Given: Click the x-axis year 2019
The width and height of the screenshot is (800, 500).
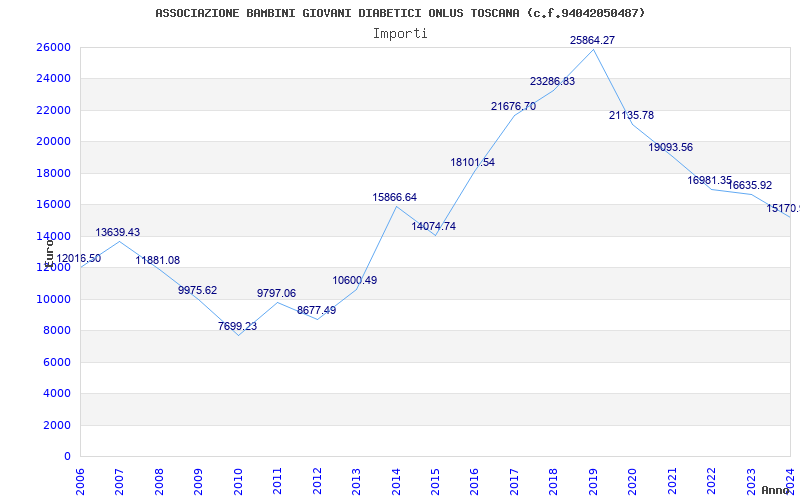Looking at the screenshot, I should pyautogui.click(x=593, y=481).
